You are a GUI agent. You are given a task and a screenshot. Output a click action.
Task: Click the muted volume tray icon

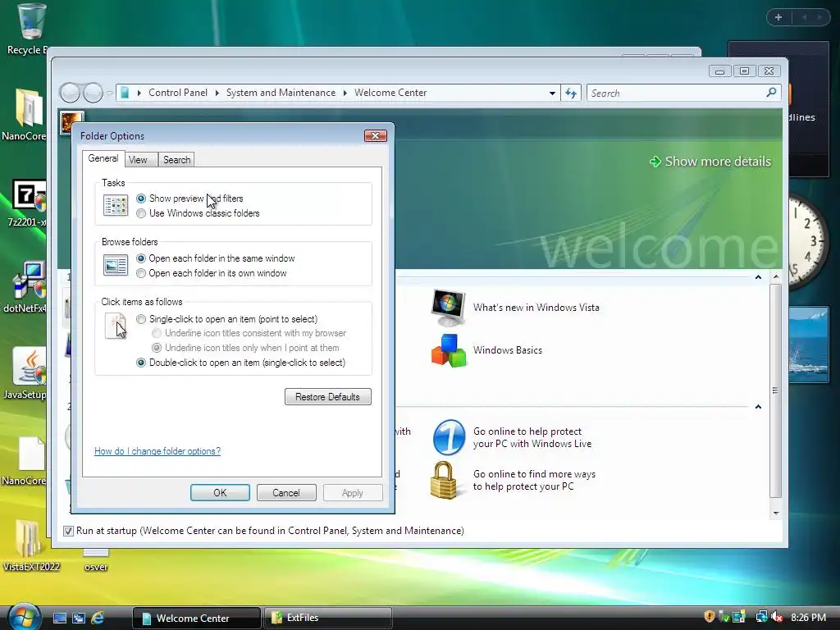point(777,617)
